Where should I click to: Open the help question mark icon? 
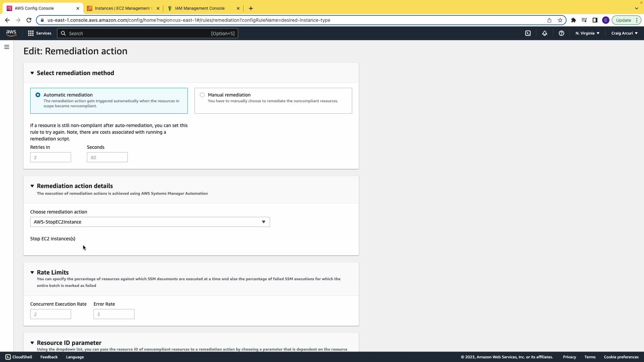pos(561,33)
